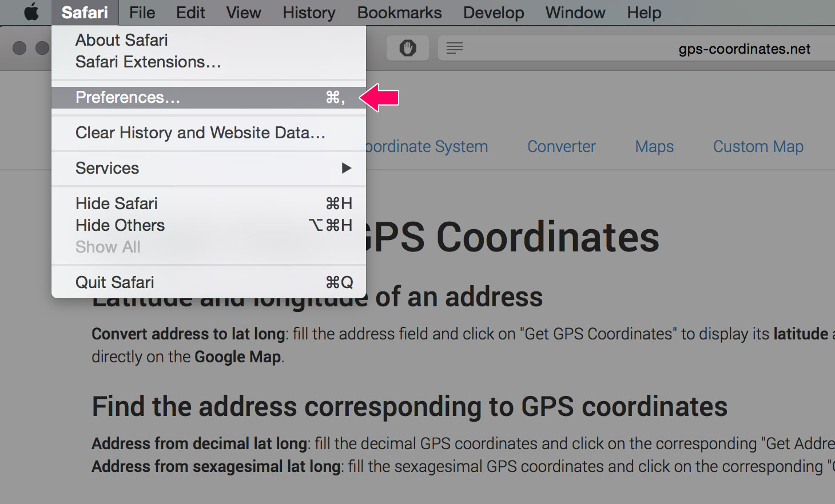Open Preferences… from the Safari menu
The image size is (835, 504).
pyautogui.click(x=128, y=98)
